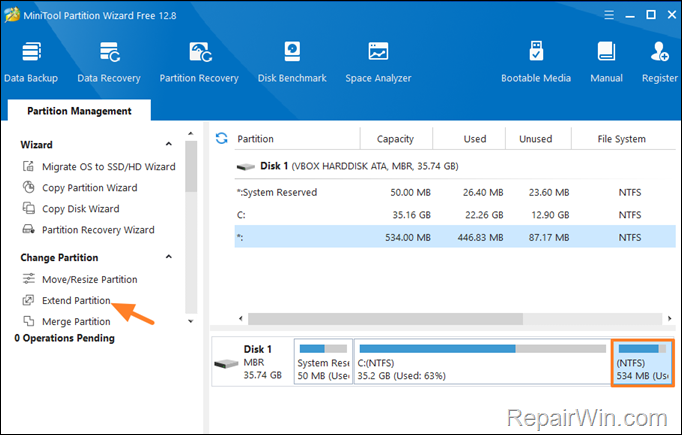Select the 534 MB NTFS partition block

click(643, 361)
